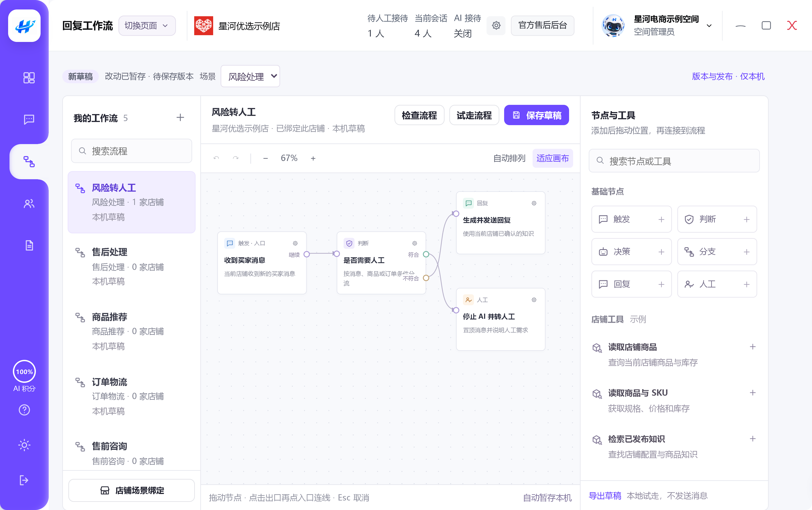Select the 商品推荐 workflow

(x=131, y=331)
